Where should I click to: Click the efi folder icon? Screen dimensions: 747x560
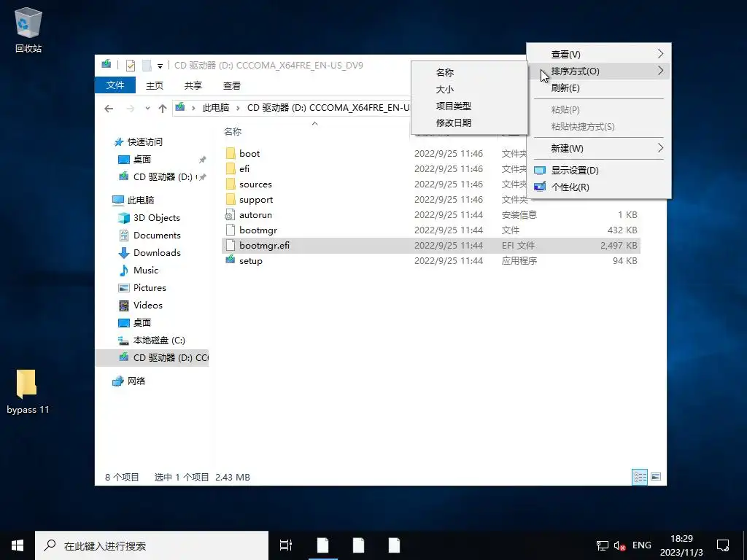231,168
